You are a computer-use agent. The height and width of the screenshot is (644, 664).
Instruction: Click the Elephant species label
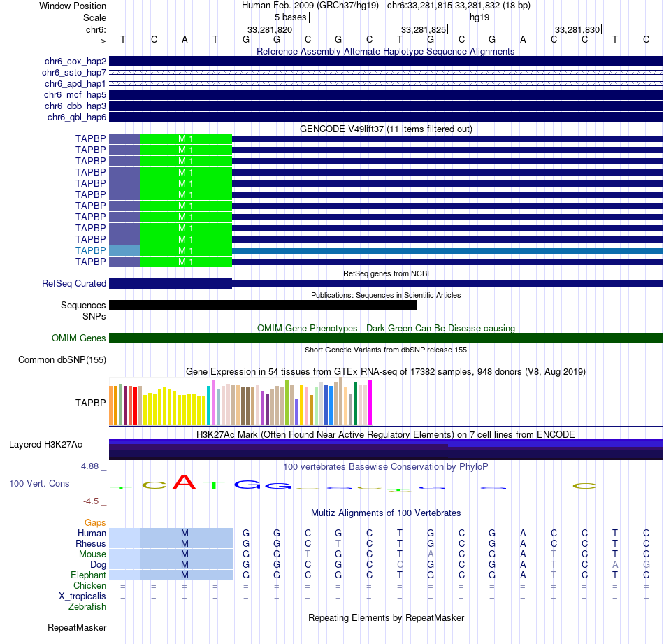[x=88, y=575]
